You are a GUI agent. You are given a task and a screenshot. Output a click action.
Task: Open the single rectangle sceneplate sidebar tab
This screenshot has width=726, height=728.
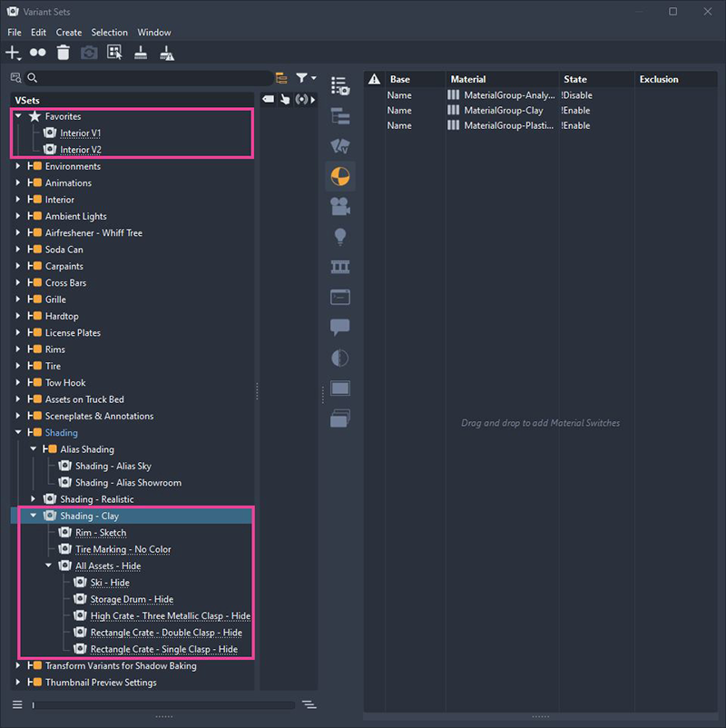pyautogui.click(x=340, y=389)
